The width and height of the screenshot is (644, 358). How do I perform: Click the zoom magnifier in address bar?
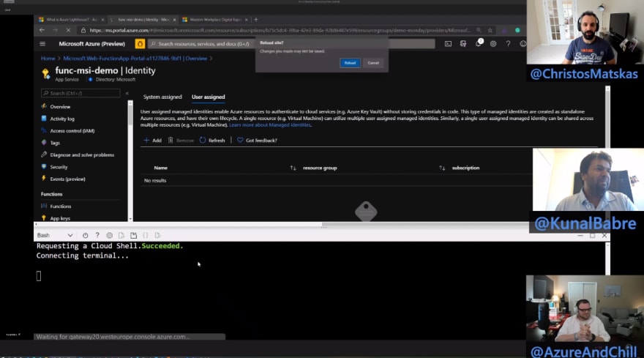click(x=479, y=30)
